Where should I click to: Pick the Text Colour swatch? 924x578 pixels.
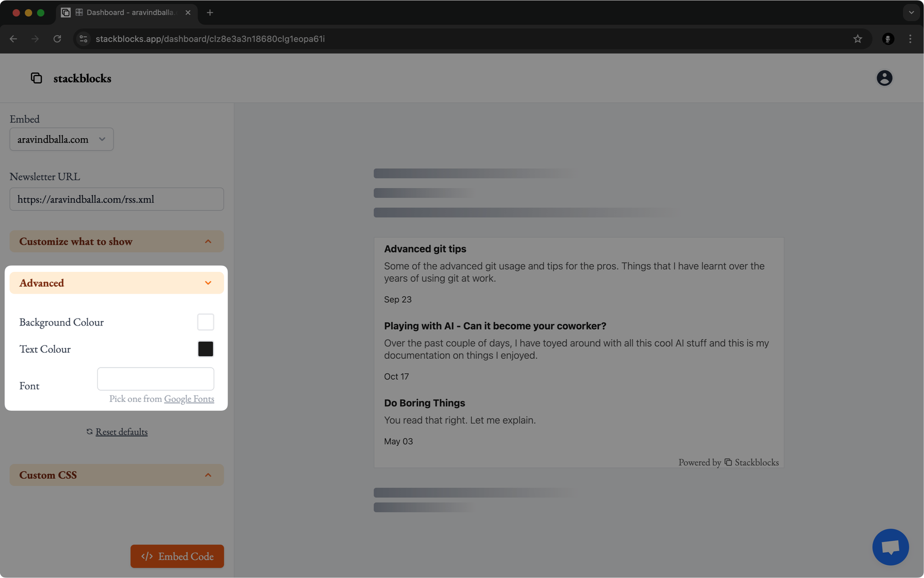[206, 349]
